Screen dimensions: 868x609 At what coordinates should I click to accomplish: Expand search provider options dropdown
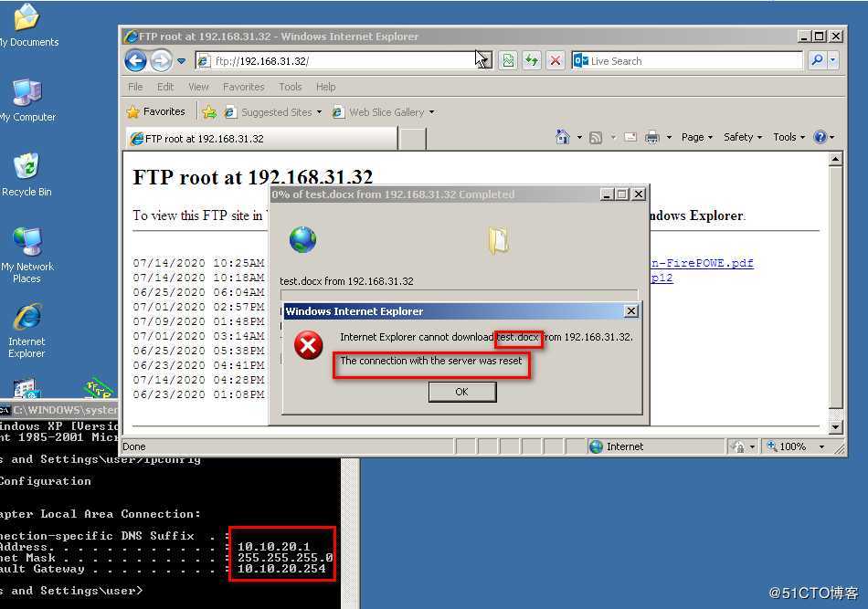(832, 60)
